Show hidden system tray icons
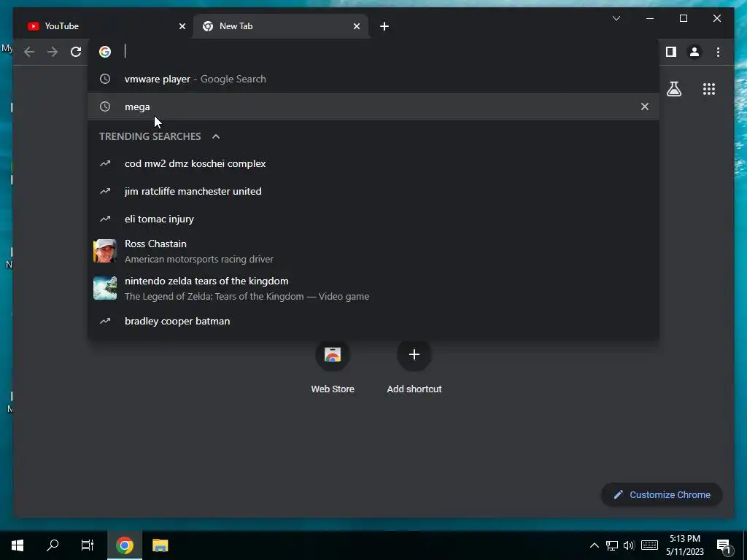Screen dimensions: 747x560 click(x=594, y=545)
